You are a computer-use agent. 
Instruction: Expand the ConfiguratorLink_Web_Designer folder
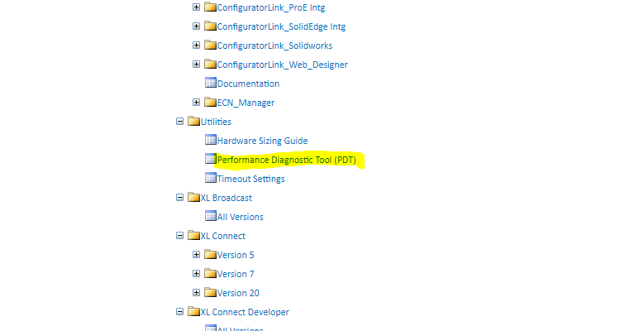coord(196,65)
